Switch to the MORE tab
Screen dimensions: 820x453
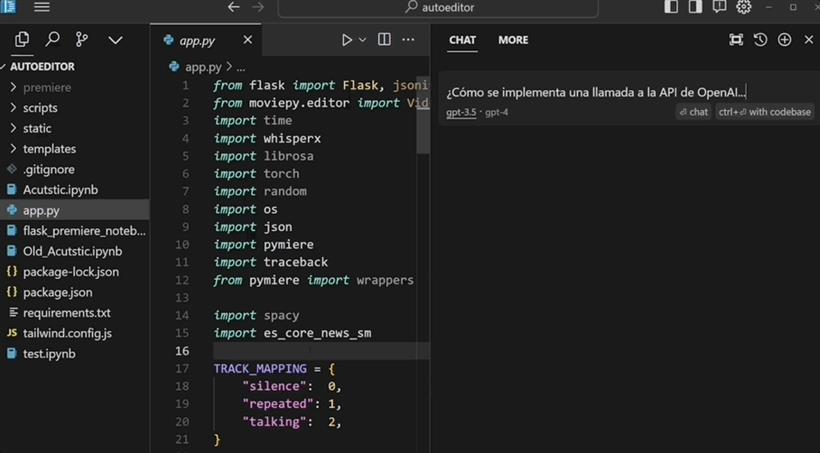point(513,40)
